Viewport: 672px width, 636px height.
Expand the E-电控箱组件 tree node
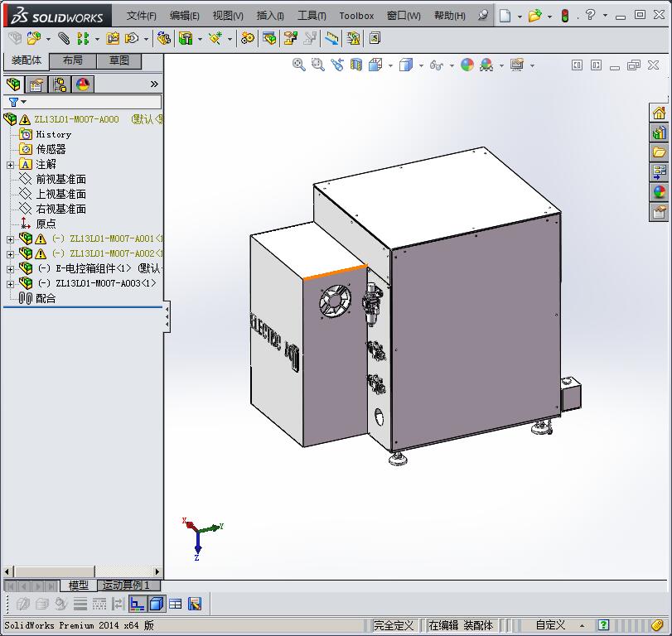[x=10, y=269]
